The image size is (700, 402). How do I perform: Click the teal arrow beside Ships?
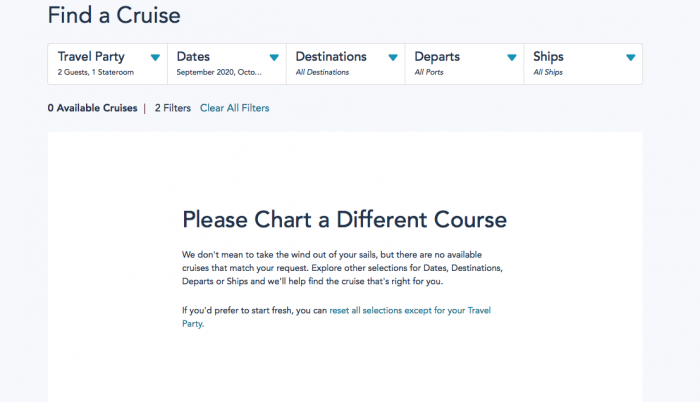tap(630, 58)
